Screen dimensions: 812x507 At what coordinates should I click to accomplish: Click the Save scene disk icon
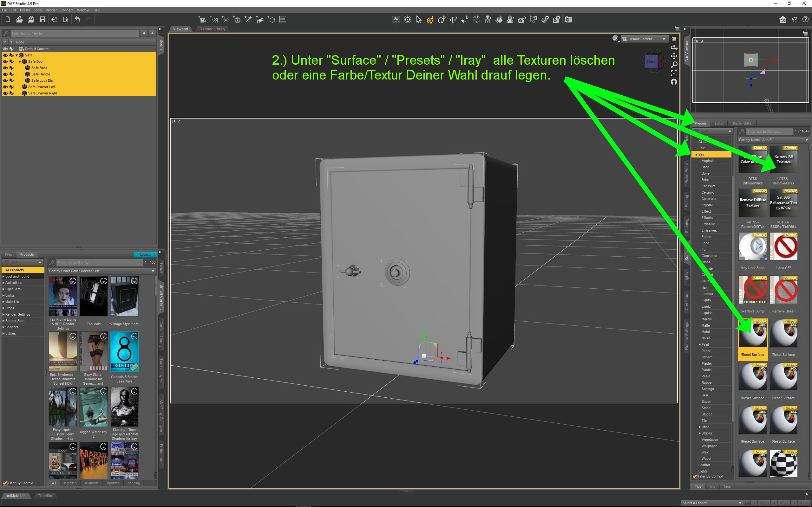tap(42, 19)
